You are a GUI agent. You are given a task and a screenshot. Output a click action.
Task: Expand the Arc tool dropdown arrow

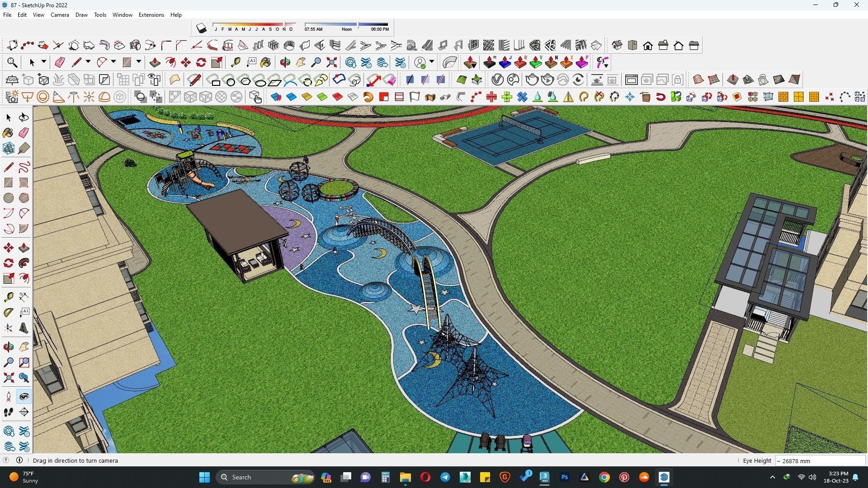pos(113,62)
